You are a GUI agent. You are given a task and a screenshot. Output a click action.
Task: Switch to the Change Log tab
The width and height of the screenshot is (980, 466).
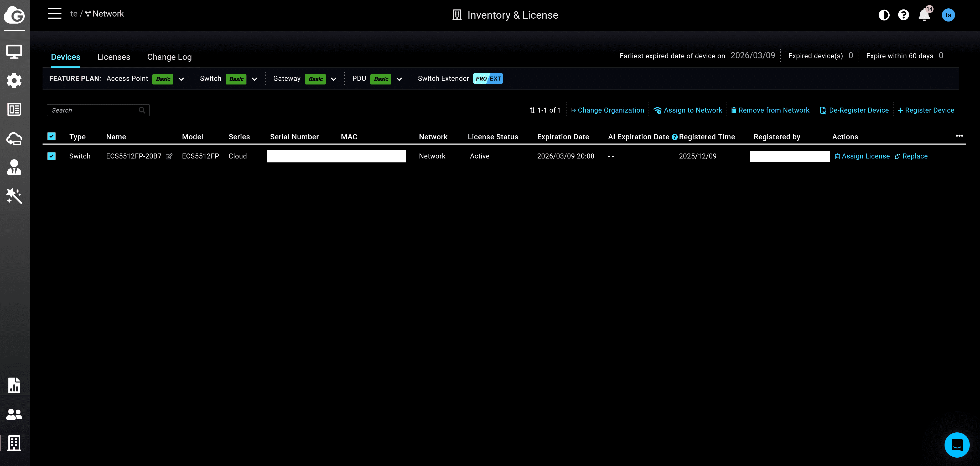(x=169, y=57)
